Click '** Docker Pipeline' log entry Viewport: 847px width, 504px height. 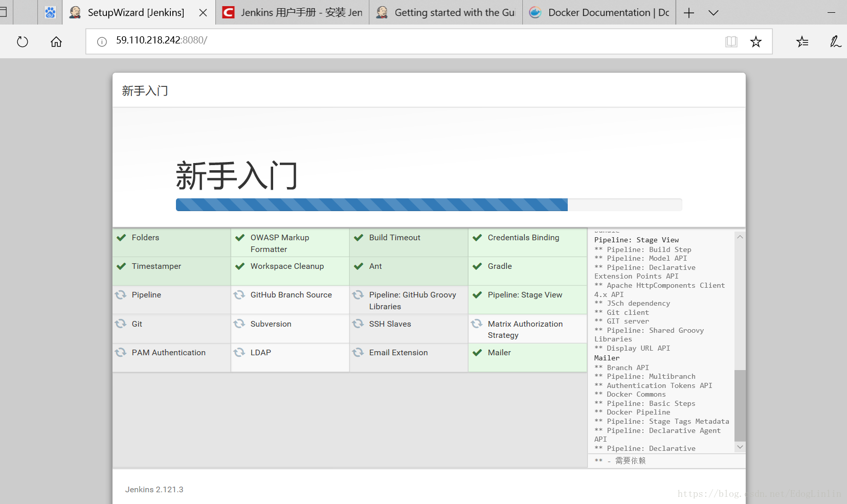[632, 412]
